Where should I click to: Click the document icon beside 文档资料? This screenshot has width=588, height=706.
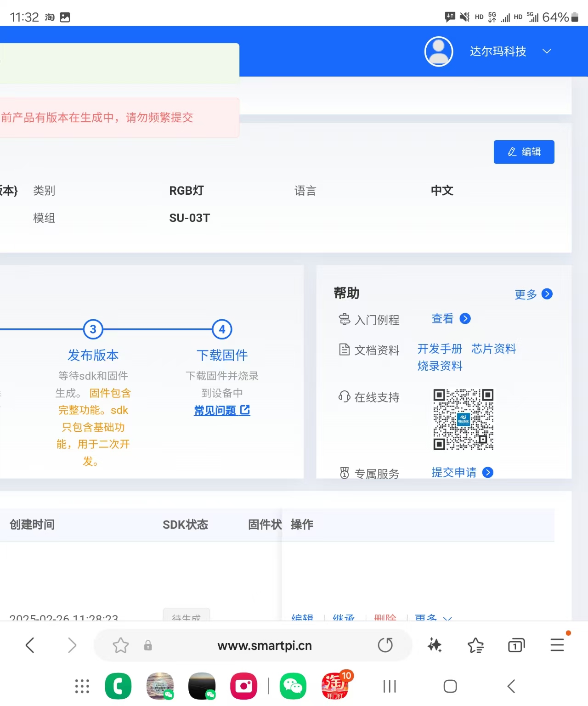coord(345,350)
